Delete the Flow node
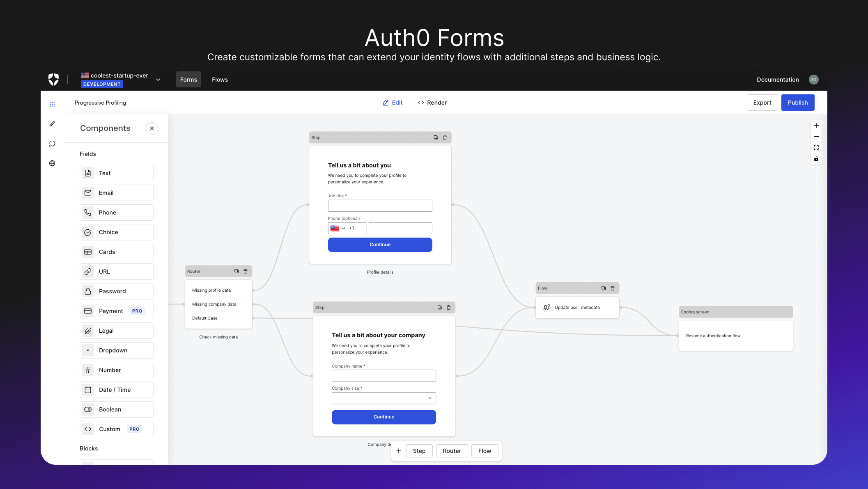The height and width of the screenshot is (489, 868). click(613, 288)
